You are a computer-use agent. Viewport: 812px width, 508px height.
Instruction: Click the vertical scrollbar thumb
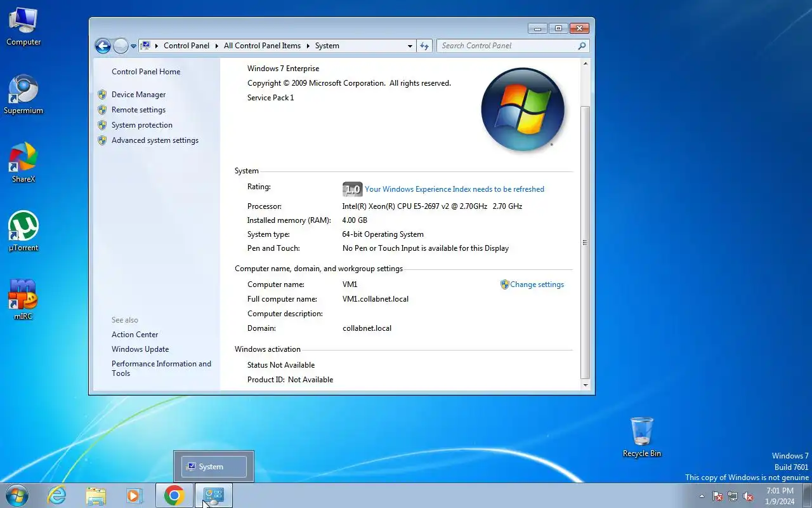coord(586,241)
